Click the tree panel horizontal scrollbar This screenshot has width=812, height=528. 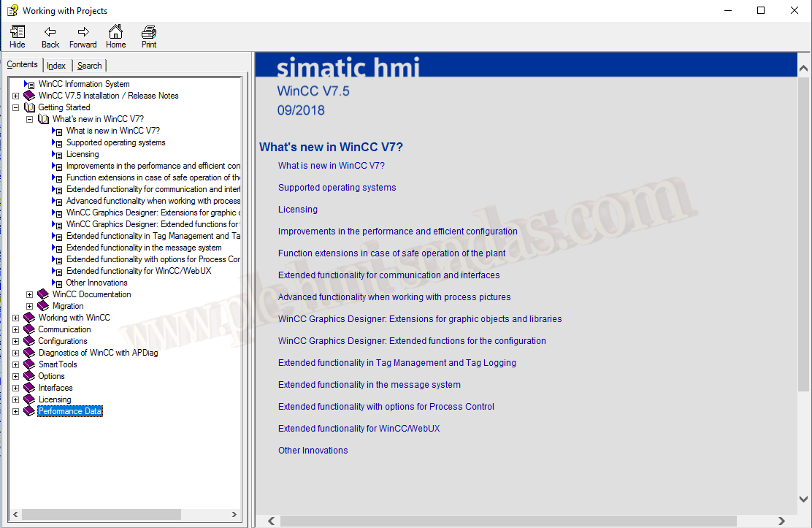coord(99,514)
